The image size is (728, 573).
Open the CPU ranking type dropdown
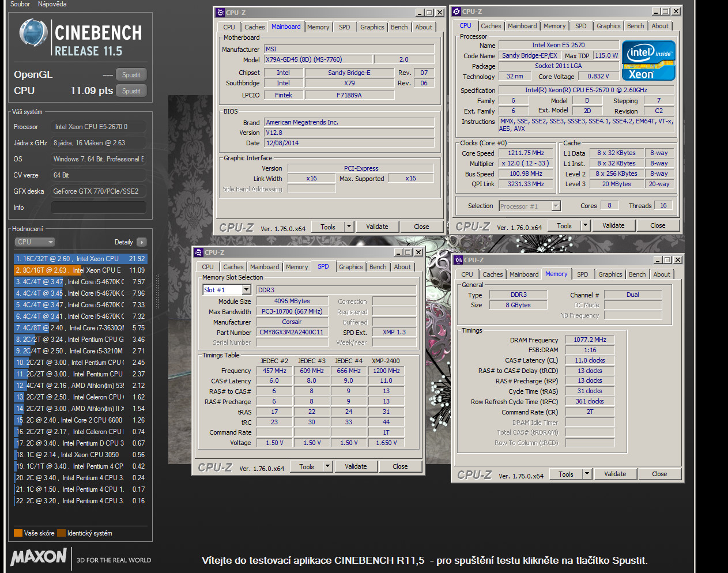35,242
